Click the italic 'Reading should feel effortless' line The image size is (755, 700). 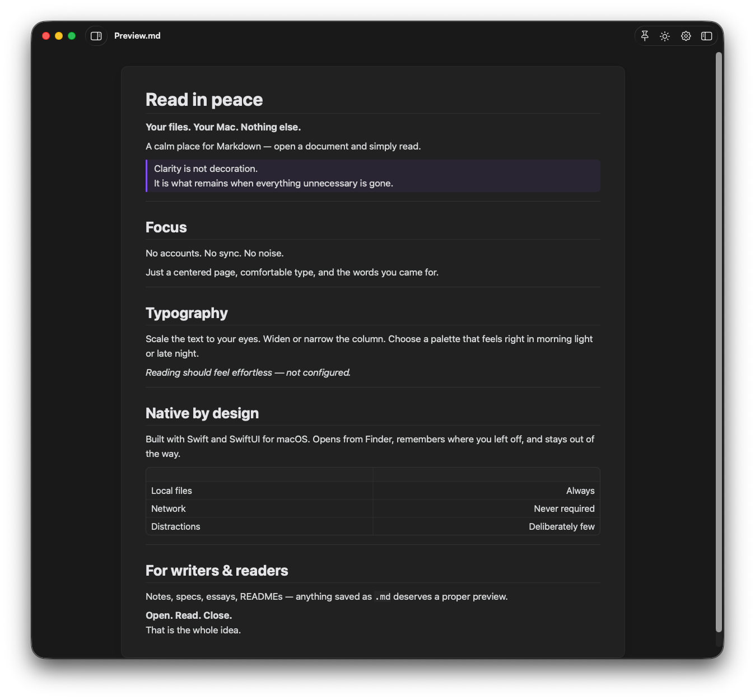click(x=248, y=372)
